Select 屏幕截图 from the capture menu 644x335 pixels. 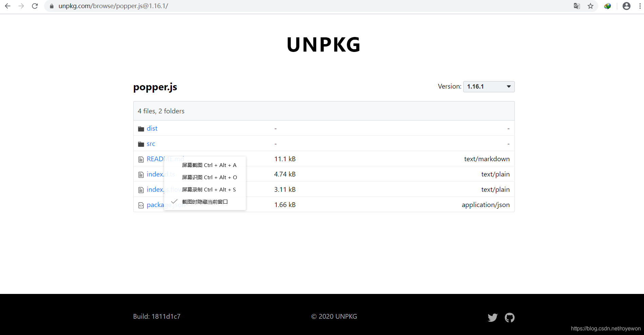tap(209, 165)
